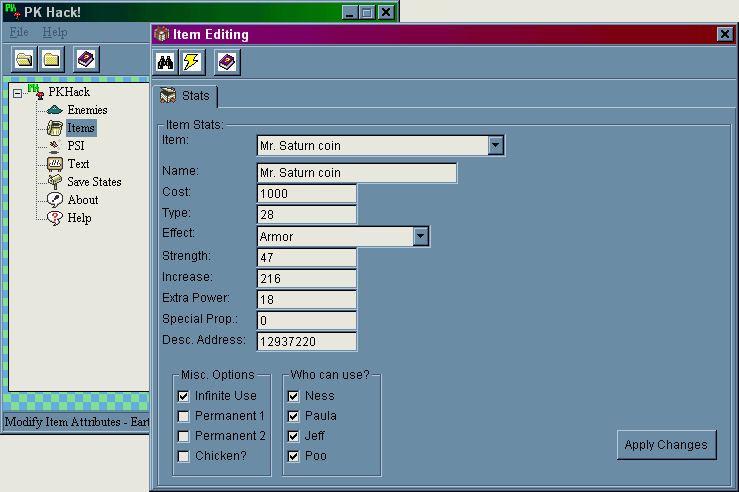Click the open folder icon in PK Hack toolbar
Screen dimensions: 739x492
click(x=24, y=59)
